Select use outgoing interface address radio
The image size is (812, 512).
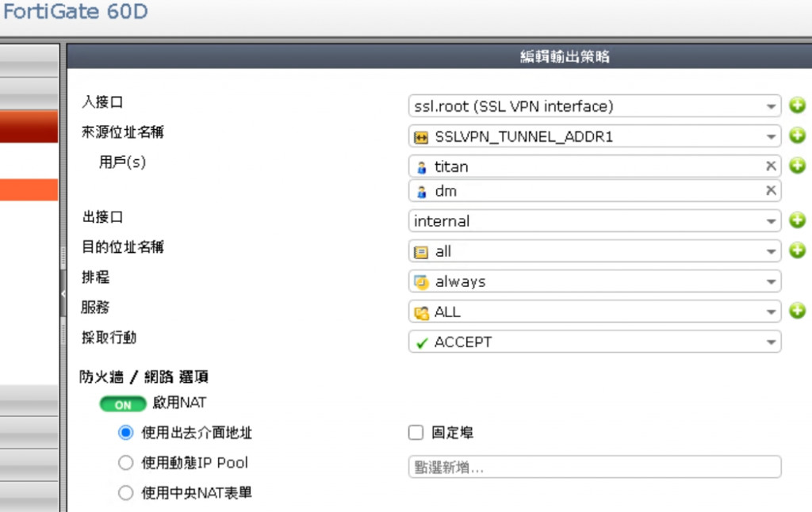point(126,432)
